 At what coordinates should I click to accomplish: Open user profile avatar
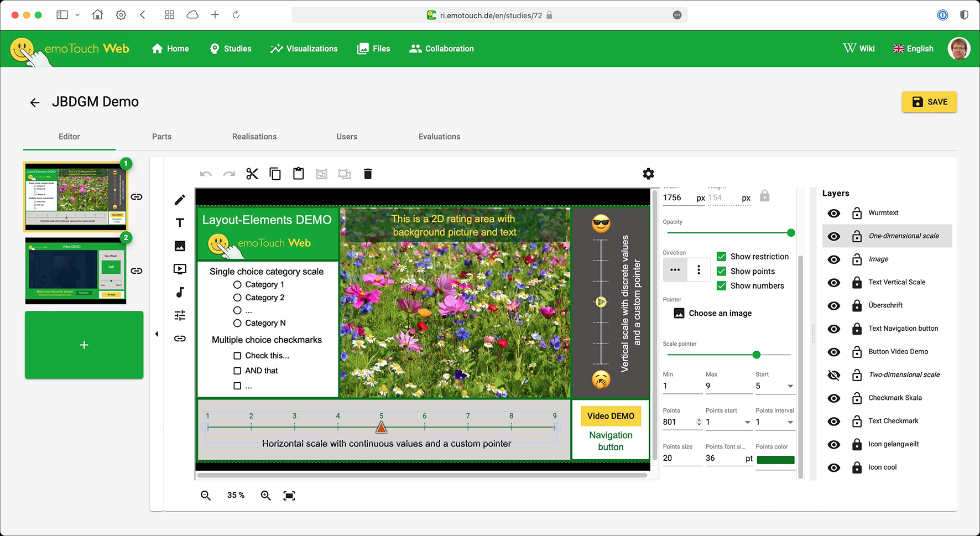pyautogui.click(x=959, y=49)
